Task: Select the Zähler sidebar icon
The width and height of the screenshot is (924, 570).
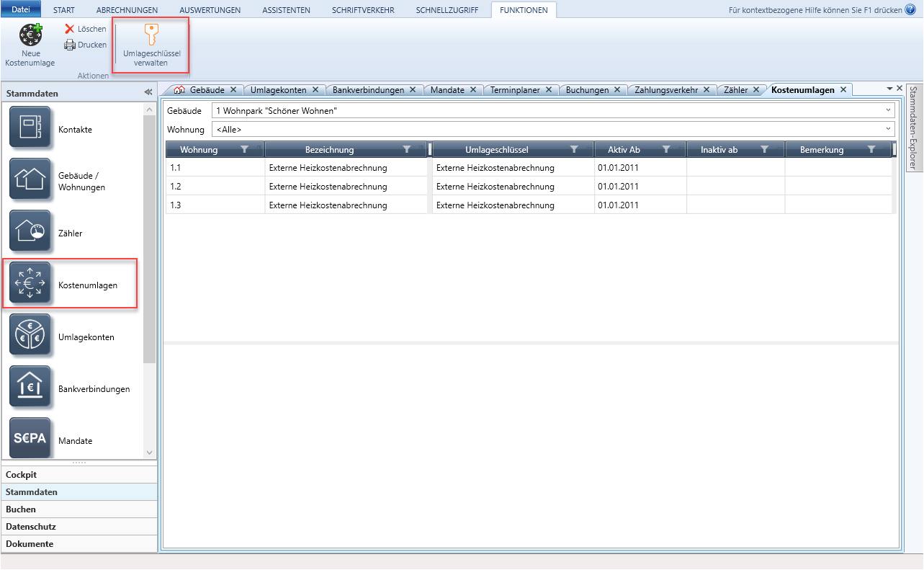Action: coord(30,233)
